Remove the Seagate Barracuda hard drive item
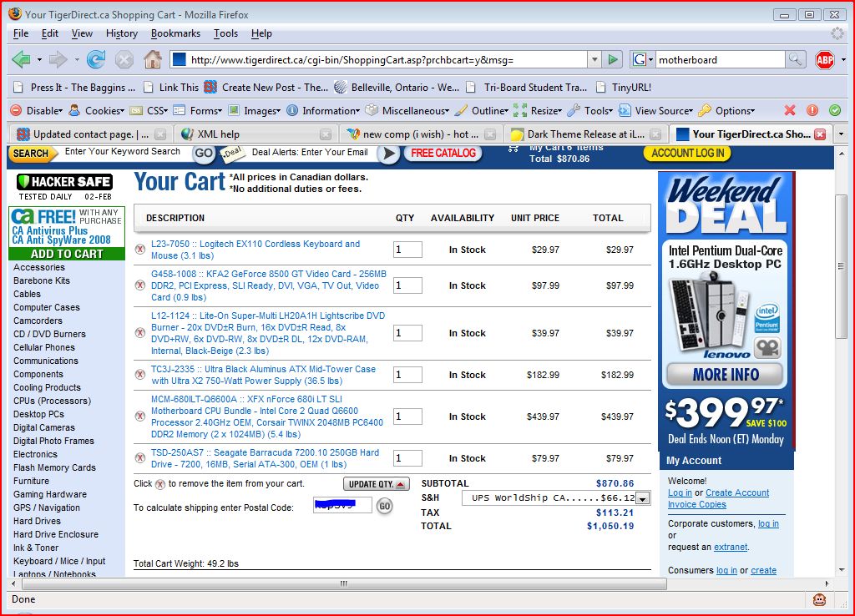The width and height of the screenshot is (855, 616). [x=140, y=458]
